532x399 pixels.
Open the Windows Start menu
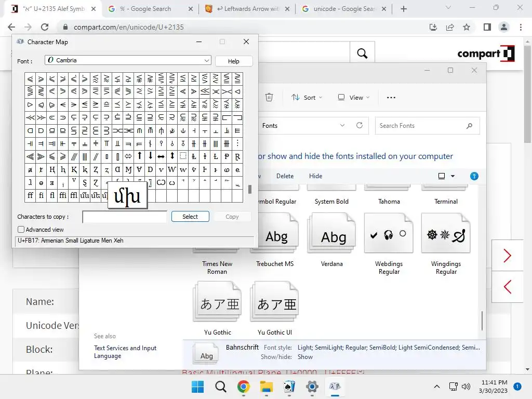click(x=197, y=387)
